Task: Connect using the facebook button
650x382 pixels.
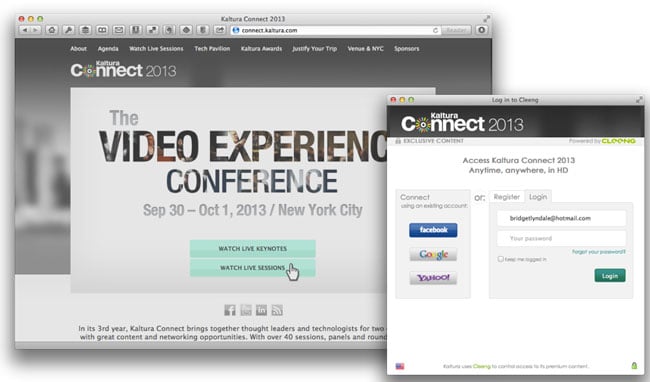Action: (433, 230)
